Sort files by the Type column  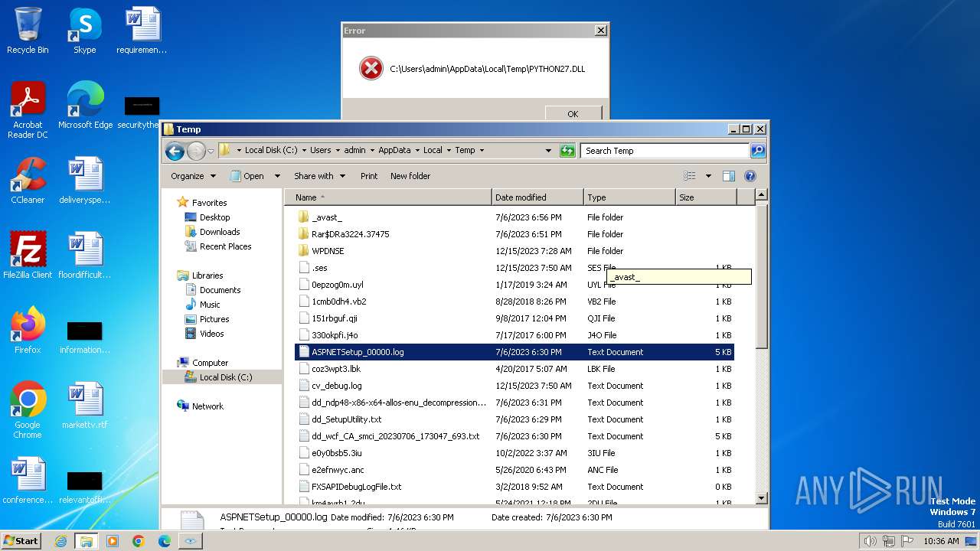(629, 197)
